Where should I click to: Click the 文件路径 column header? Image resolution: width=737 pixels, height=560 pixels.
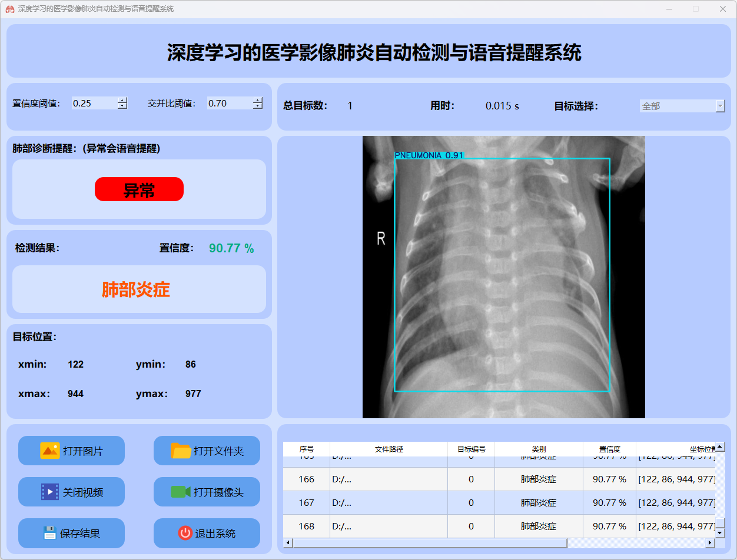389,449
